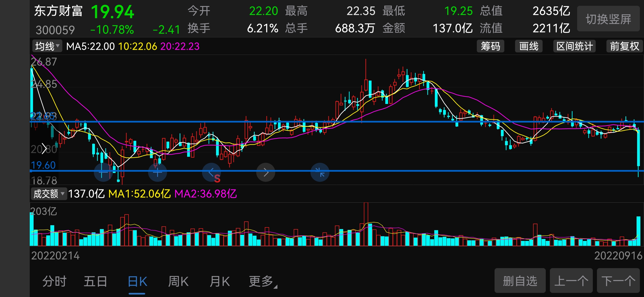Toggle 前复权 price adjustment

(x=624, y=46)
